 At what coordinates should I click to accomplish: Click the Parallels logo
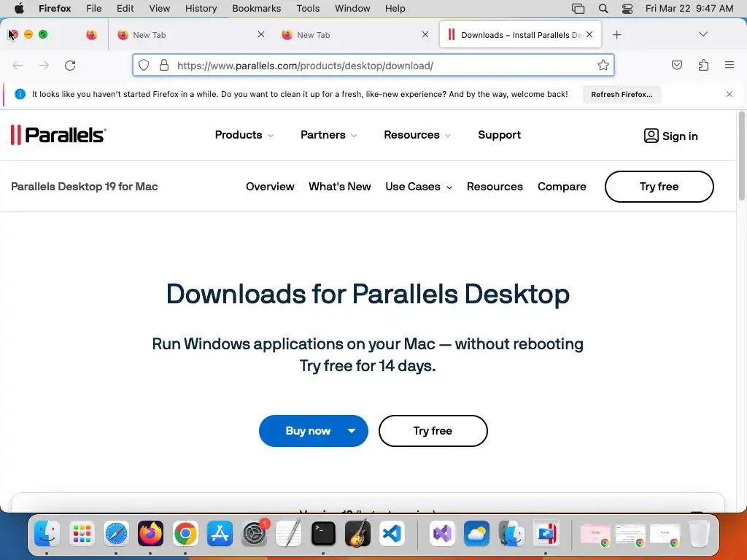point(58,135)
